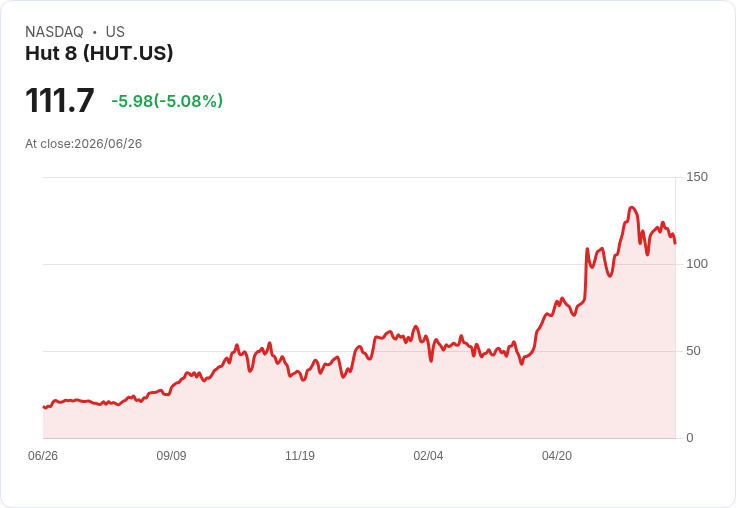Click the 02/04 x-axis date label

coord(428,456)
